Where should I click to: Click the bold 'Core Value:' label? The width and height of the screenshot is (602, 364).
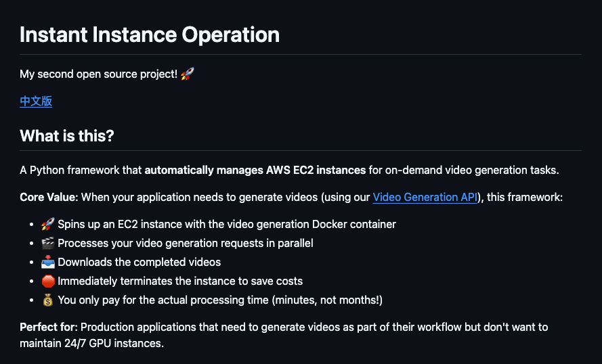coord(49,197)
